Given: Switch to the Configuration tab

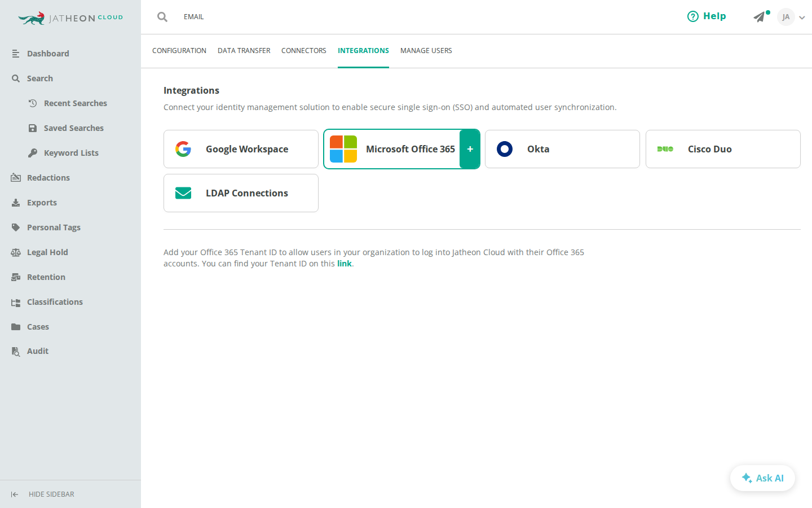Looking at the screenshot, I should pyautogui.click(x=179, y=51).
